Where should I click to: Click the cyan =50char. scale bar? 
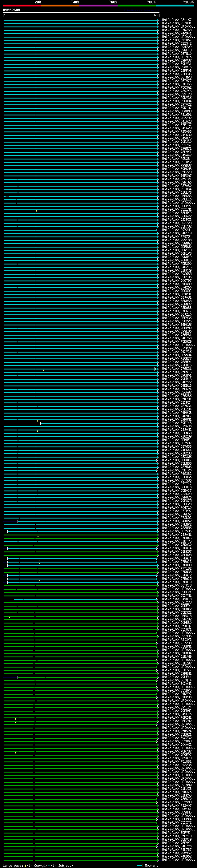point(139,865)
